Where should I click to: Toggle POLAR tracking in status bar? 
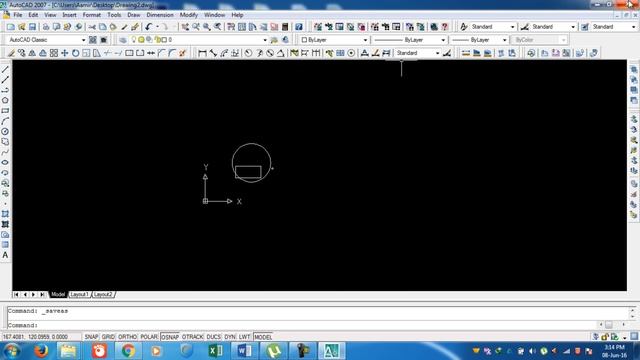tap(149, 337)
